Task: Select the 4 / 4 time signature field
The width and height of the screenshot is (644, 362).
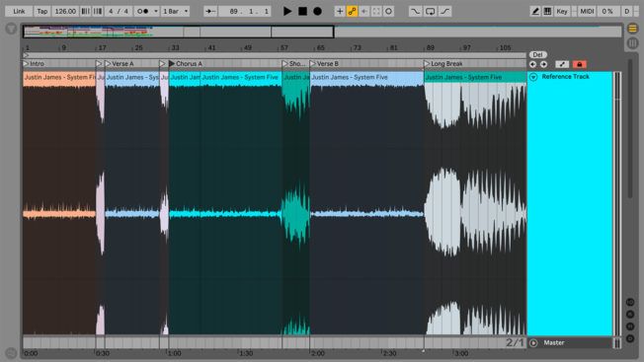Action: [x=119, y=11]
